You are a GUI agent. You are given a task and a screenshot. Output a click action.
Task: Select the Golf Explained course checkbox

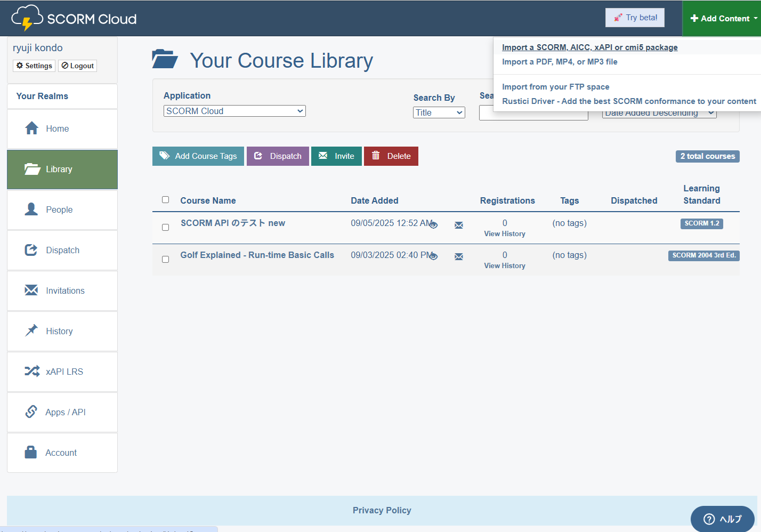click(165, 259)
